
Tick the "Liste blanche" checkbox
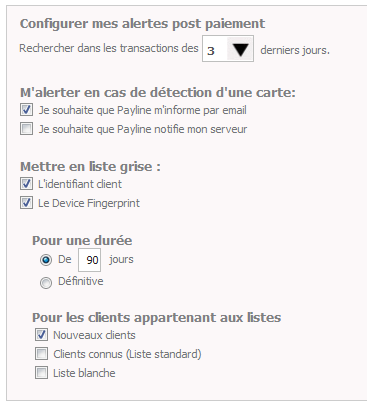41,373
